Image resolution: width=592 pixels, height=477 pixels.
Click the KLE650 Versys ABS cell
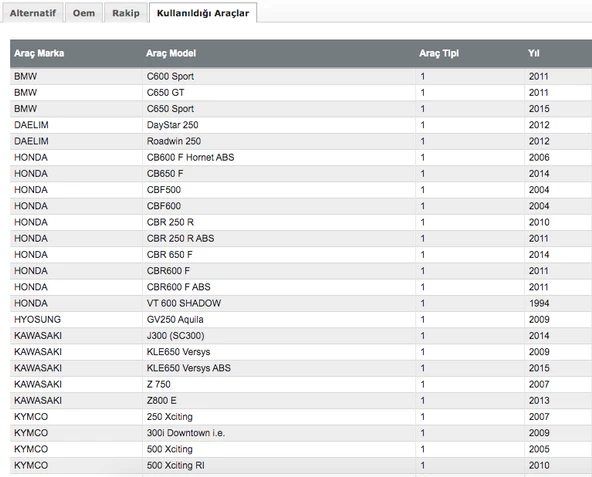click(x=279, y=369)
